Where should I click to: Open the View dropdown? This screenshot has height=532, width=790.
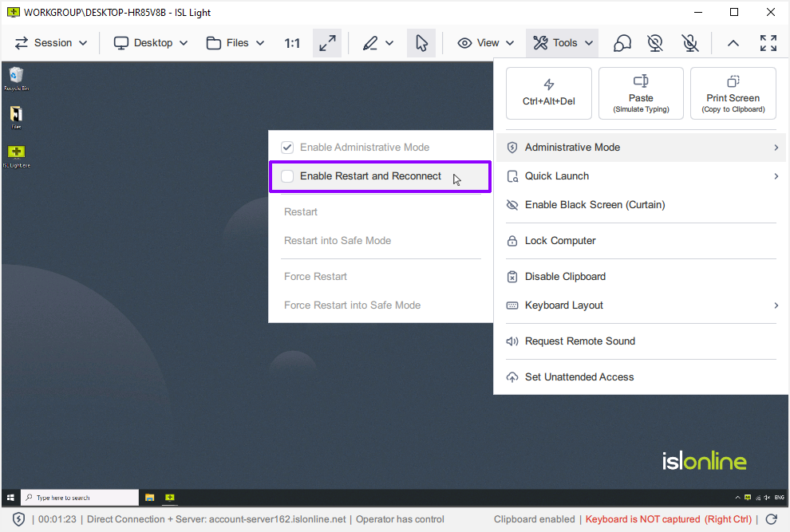[x=484, y=42]
